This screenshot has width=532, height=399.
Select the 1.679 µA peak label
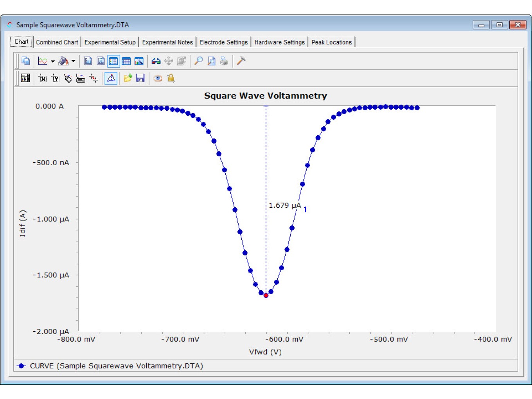(285, 205)
